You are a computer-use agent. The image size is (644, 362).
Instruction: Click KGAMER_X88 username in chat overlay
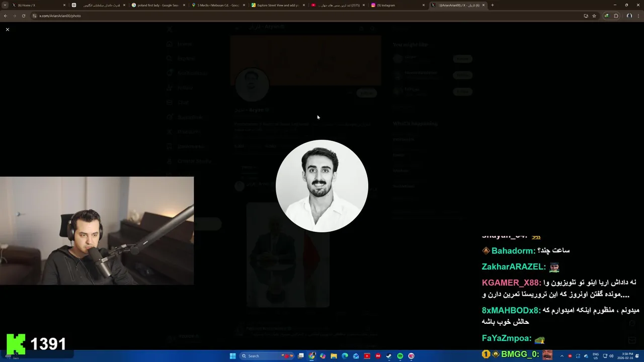[511, 283]
